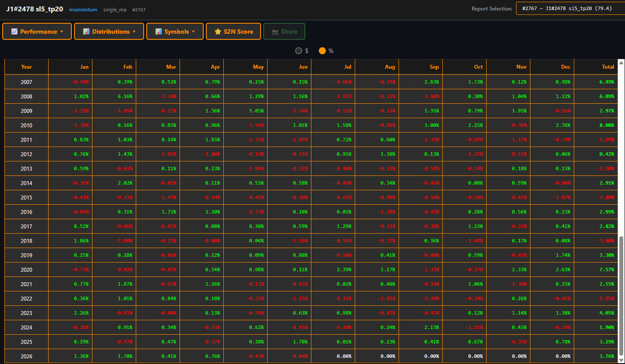The width and height of the screenshot is (625, 364).
Task: Click the Aug column header
Action: pyautogui.click(x=377, y=67)
